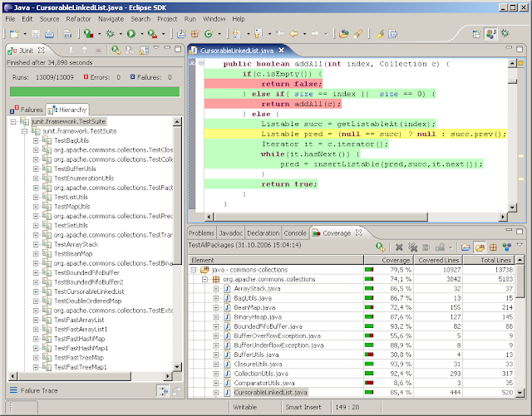The image size is (532, 416).
Task: Click the Print icon in main toolbar
Action: pyautogui.click(x=49, y=33)
